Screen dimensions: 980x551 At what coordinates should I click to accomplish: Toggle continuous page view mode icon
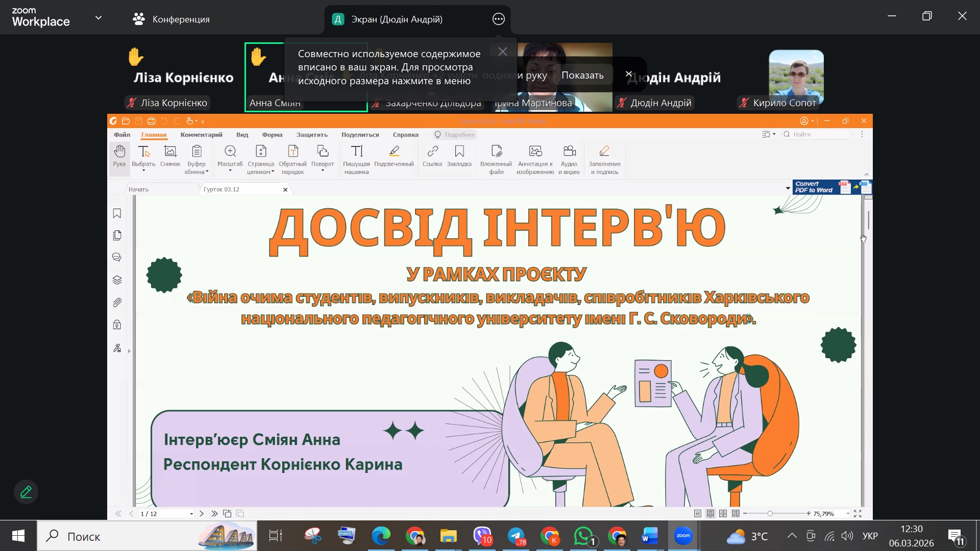[x=710, y=514]
